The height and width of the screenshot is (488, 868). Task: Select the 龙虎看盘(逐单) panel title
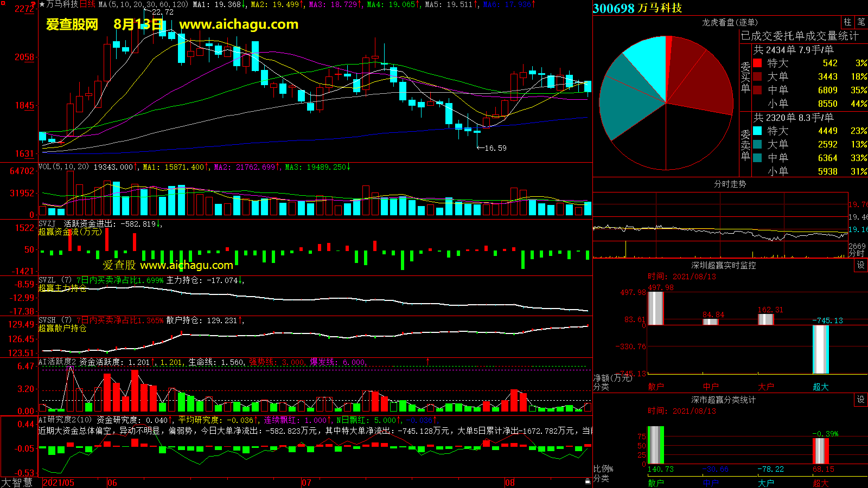(730, 22)
